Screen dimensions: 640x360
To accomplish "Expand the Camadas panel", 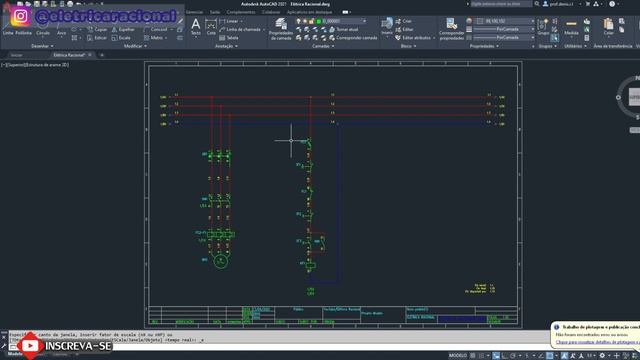I will click(323, 46).
